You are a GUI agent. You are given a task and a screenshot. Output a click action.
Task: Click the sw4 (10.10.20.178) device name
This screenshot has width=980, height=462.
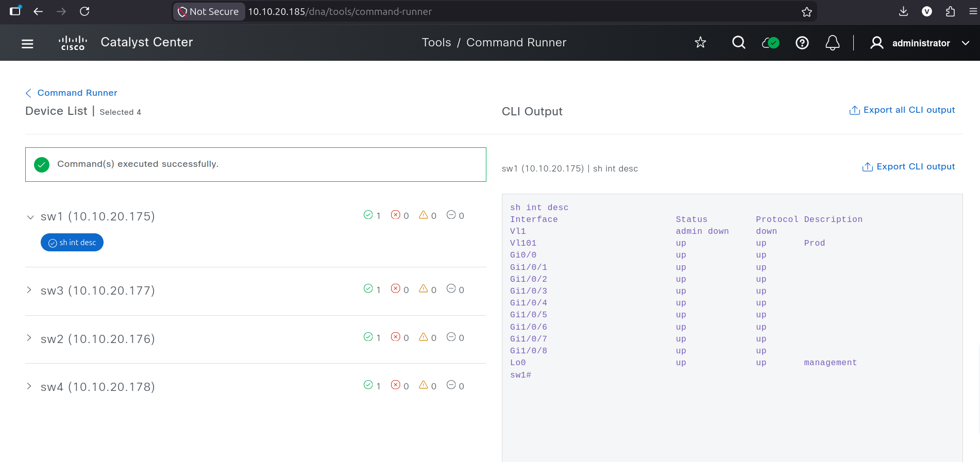click(x=98, y=387)
